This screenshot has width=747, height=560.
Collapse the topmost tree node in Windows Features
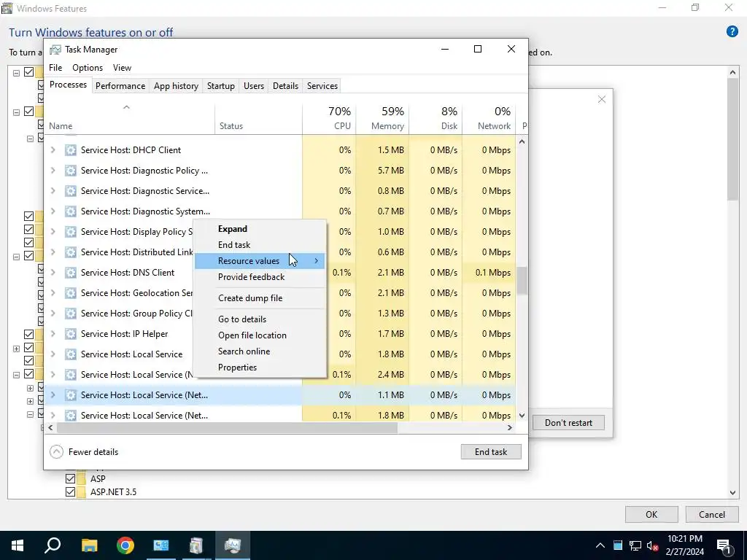coord(16,73)
